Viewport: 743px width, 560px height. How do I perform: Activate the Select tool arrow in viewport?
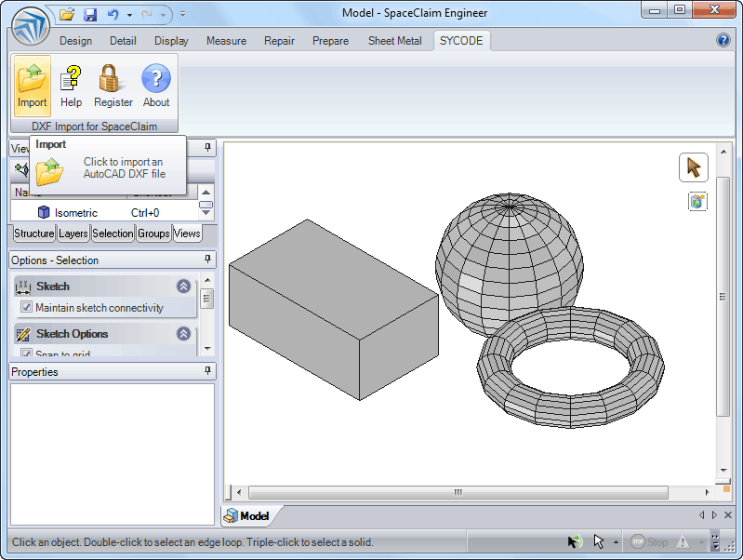point(694,167)
